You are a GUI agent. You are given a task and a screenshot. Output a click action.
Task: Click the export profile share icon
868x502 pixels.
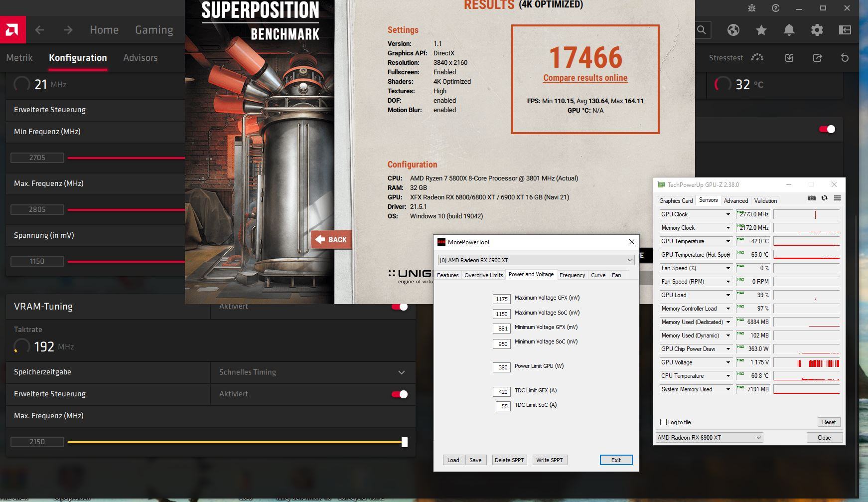(x=817, y=58)
